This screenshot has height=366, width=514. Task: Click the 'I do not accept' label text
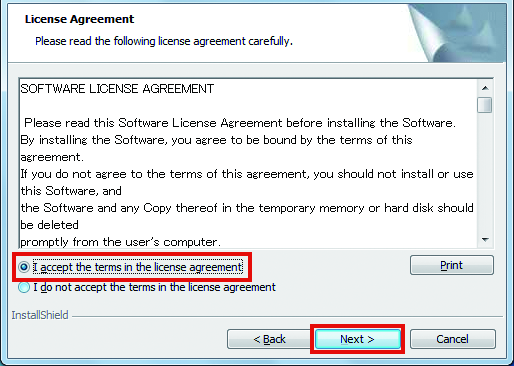click(154, 287)
